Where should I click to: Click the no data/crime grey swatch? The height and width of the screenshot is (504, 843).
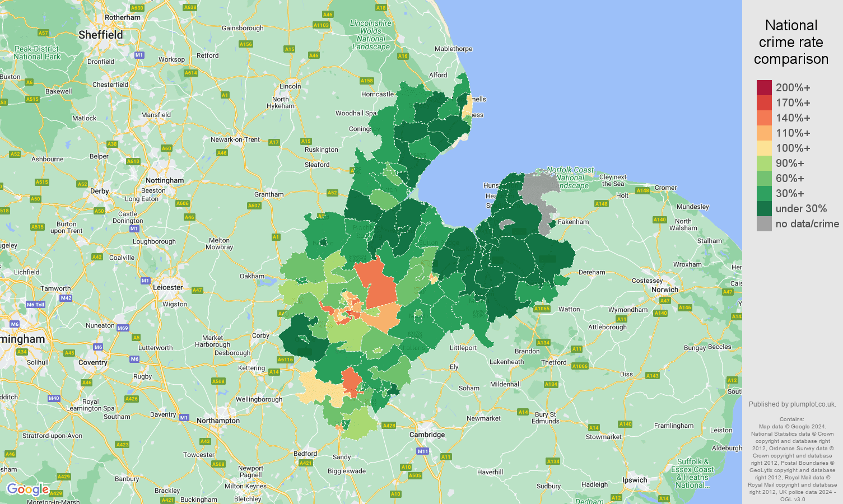tap(764, 223)
